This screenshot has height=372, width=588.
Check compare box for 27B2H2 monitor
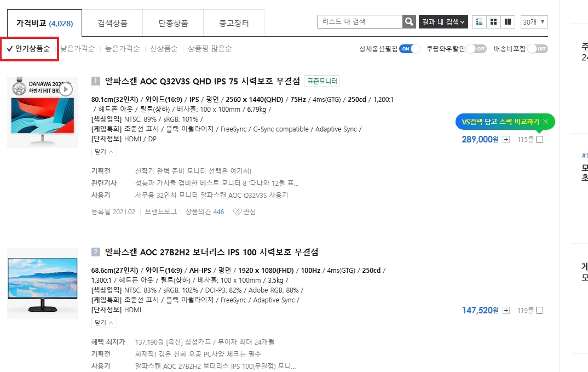540,311
